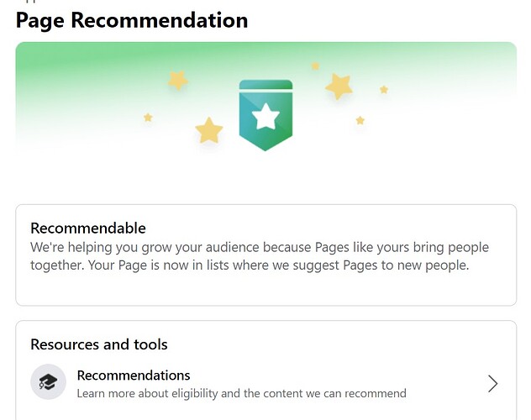Click empty area of the Recommendable card
This screenshot has height=420, width=531.
tap(265, 289)
